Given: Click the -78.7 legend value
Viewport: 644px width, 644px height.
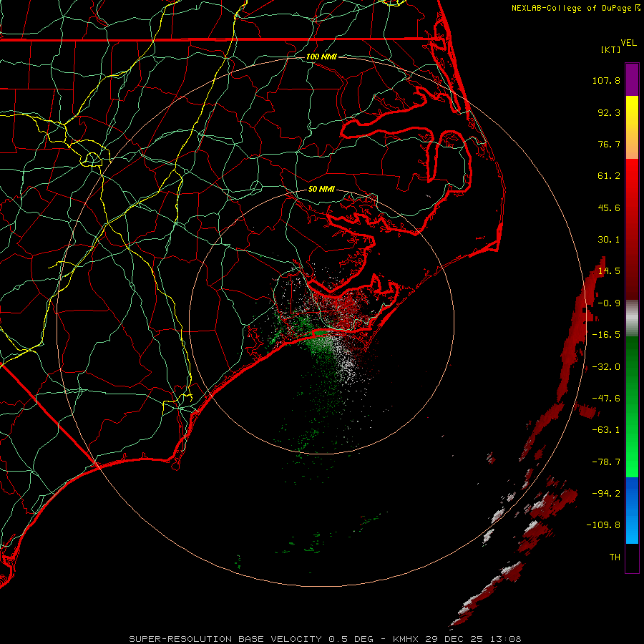Looking at the screenshot, I should [606, 462].
